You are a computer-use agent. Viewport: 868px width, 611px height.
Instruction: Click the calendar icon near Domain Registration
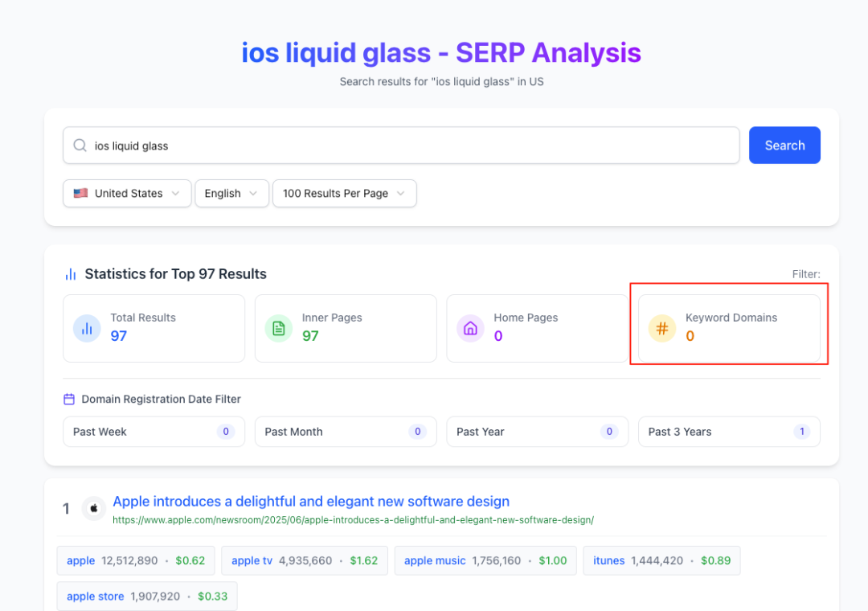pyautogui.click(x=69, y=399)
